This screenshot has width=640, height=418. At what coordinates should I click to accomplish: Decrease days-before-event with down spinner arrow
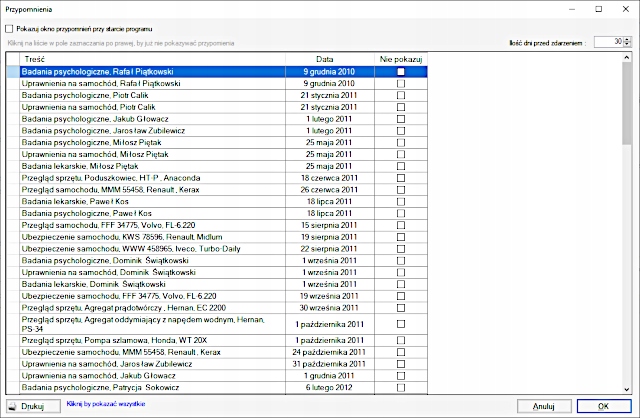point(627,44)
